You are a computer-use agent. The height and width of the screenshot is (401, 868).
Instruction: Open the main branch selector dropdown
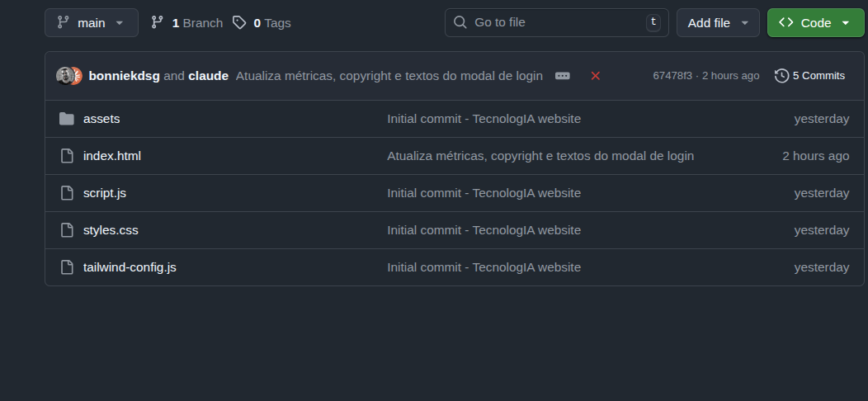(91, 23)
